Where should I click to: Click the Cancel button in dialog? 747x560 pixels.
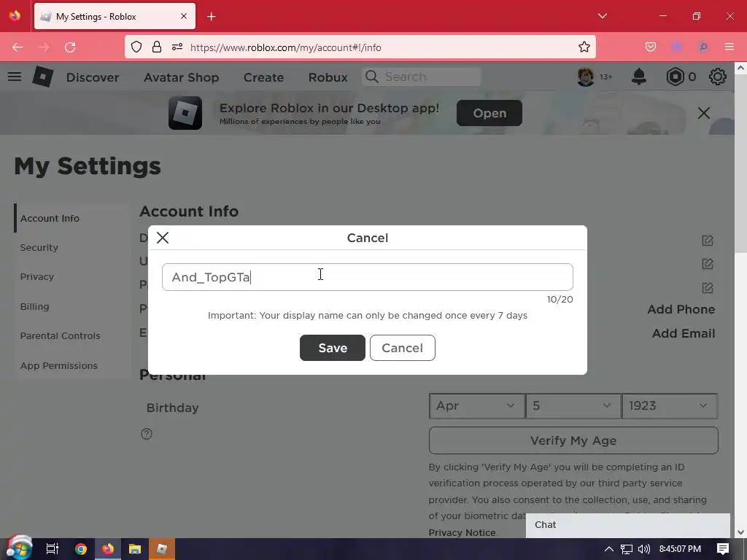click(x=403, y=348)
